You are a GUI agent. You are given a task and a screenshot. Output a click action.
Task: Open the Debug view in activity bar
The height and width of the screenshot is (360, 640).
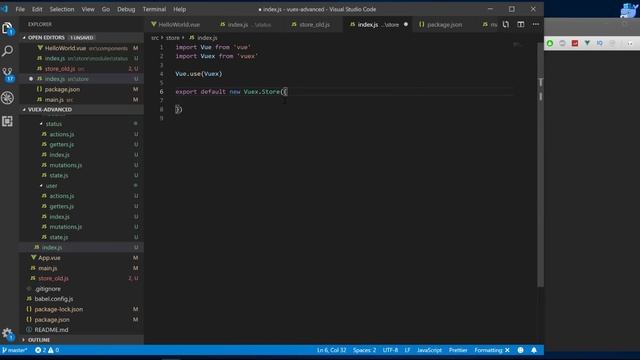click(7, 98)
